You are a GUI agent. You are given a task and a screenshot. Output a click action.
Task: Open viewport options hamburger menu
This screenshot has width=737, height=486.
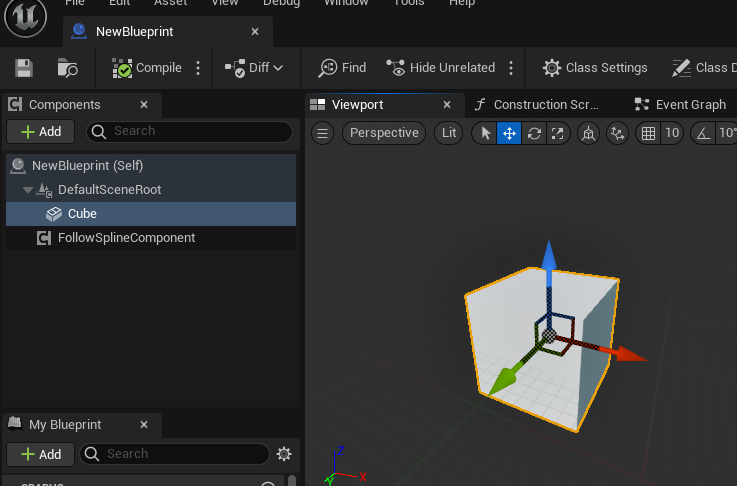(322, 133)
